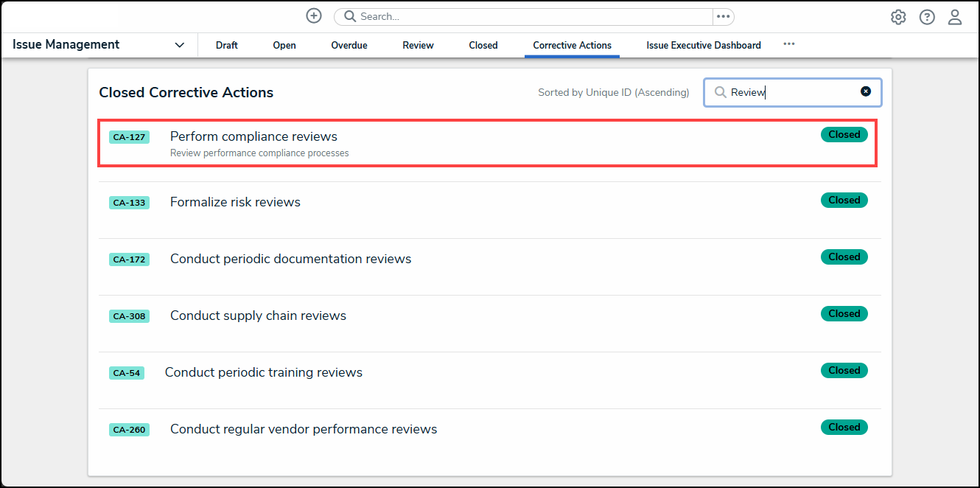
Task: Open the help question mark icon
Action: point(927,17)
